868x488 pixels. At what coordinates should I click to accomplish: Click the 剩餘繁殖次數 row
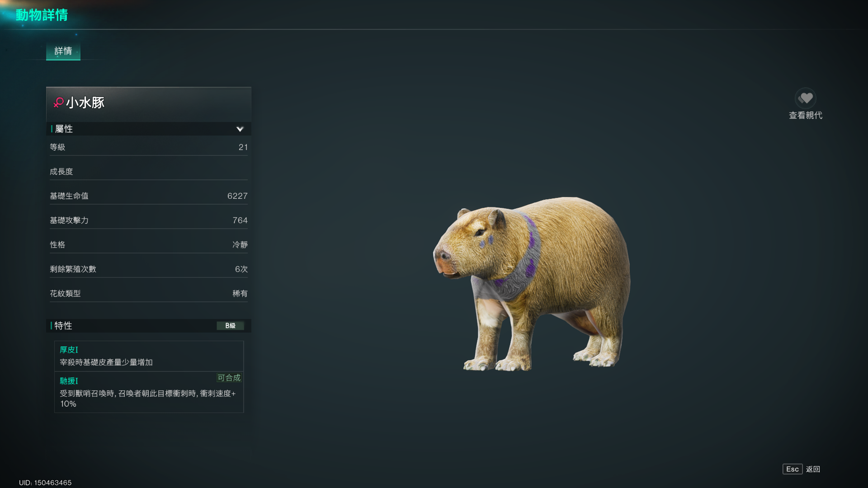coord(148,269)
